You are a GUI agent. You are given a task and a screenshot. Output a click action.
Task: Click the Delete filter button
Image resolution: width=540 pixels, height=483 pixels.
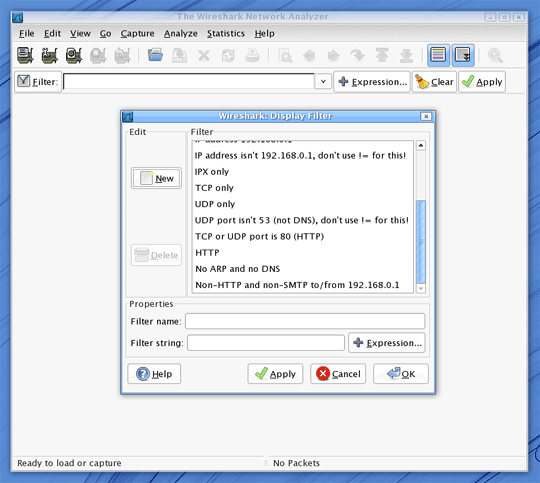(156, 255)
